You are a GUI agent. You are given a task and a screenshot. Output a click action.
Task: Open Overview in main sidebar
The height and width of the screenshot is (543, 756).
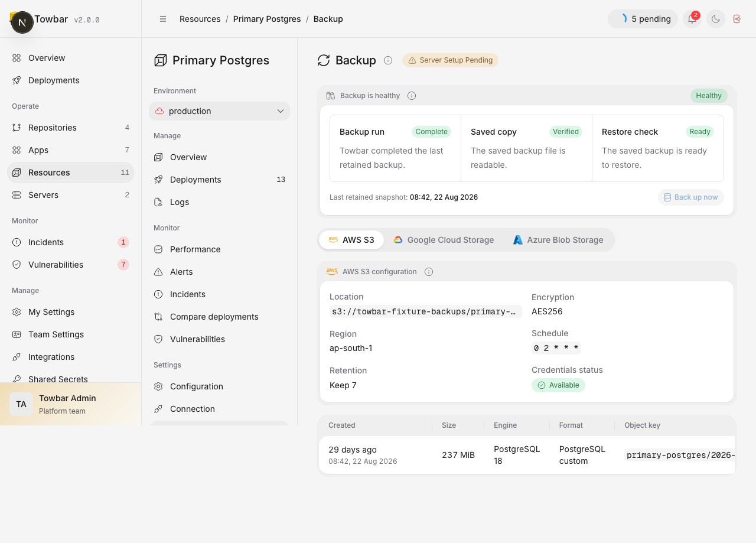point(71,58)
